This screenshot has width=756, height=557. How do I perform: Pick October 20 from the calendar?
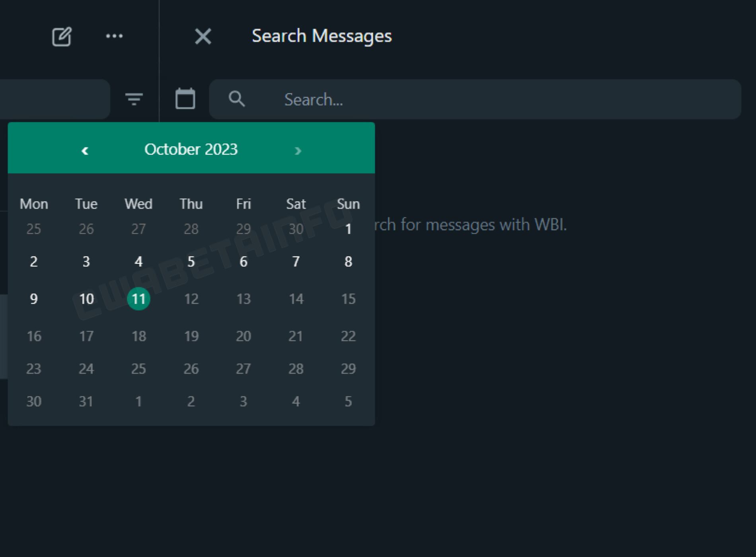(x=244, y=336)
